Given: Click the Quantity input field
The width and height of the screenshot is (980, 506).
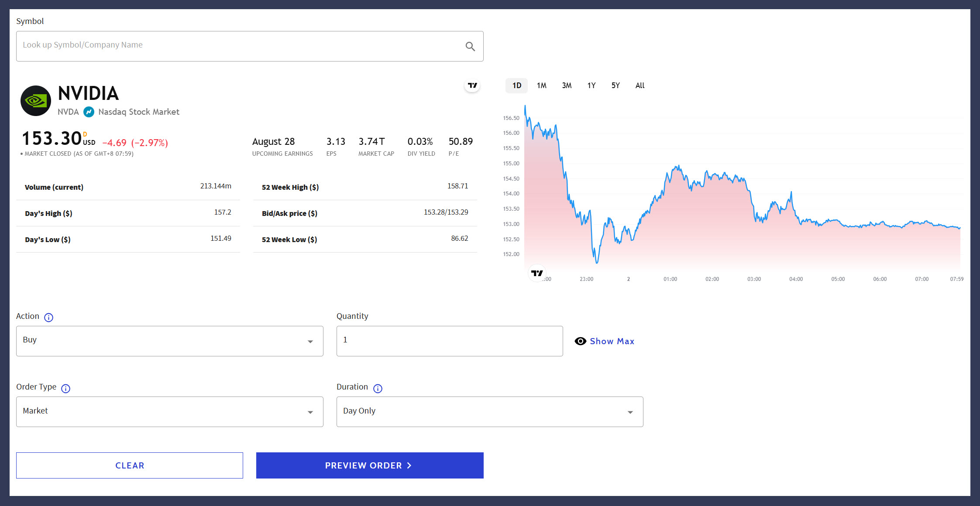Looking at the screenshot, I should coord(449,341).
